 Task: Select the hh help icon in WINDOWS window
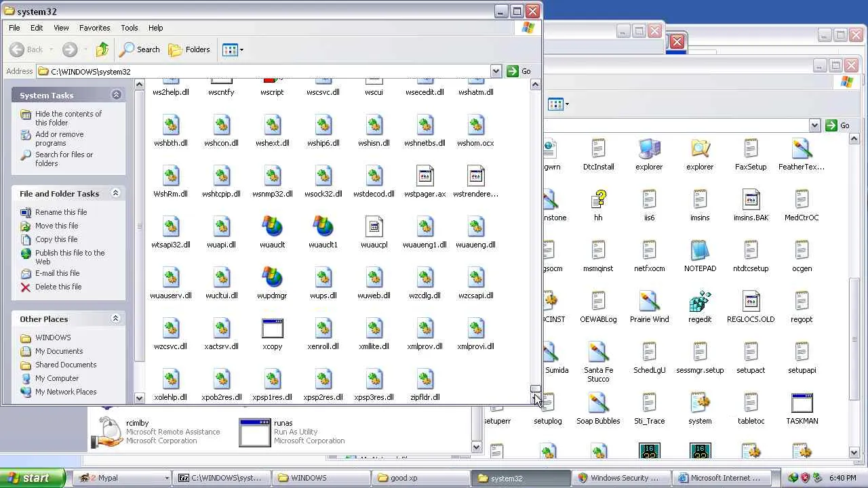[598, 200]
